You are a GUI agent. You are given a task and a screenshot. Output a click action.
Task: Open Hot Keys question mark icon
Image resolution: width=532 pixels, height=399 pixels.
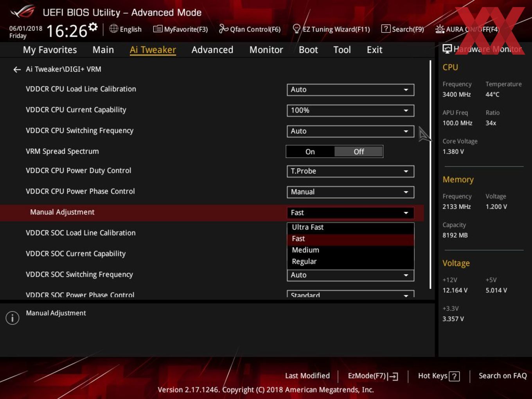454,376
